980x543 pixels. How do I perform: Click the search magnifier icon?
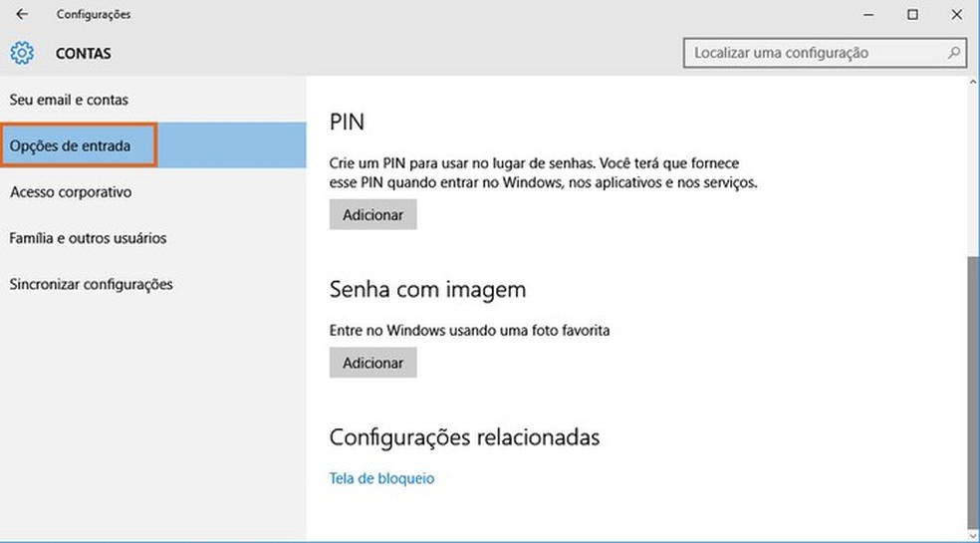pos(954,53)
